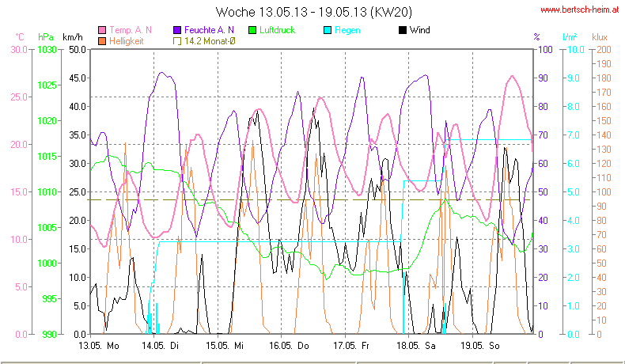Click the 995 pressure axis value
The image size is (625, 364).
pos(49,299)
